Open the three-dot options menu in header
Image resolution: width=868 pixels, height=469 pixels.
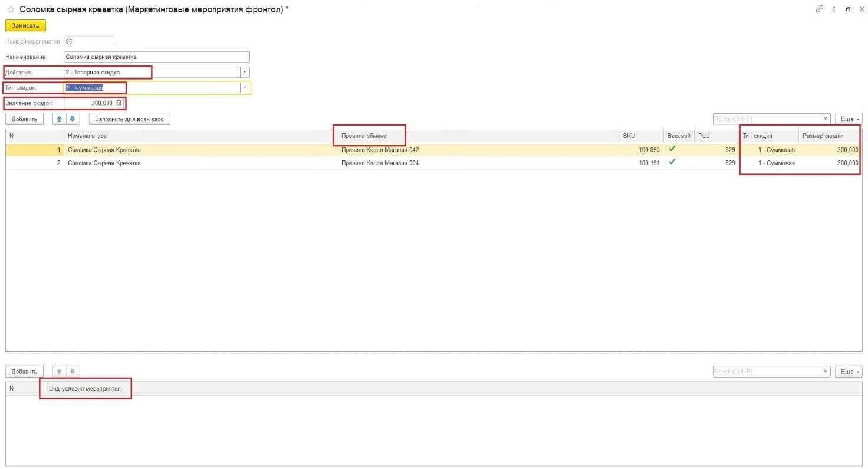coord(834,9)
